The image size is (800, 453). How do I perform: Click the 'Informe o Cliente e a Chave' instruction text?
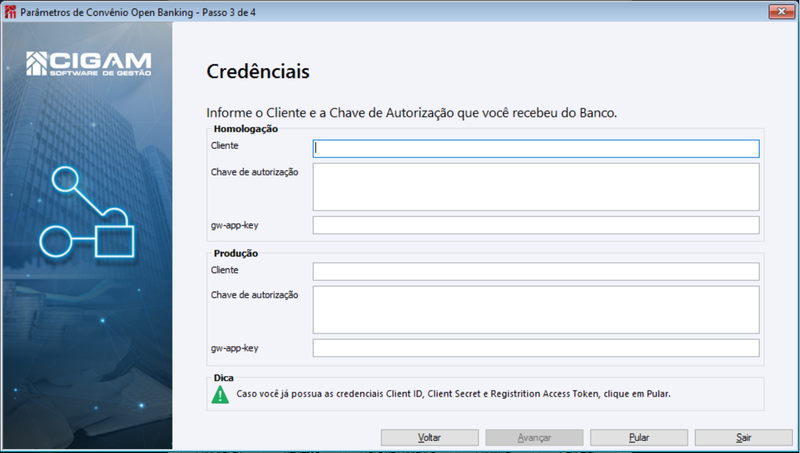(412, 113)
